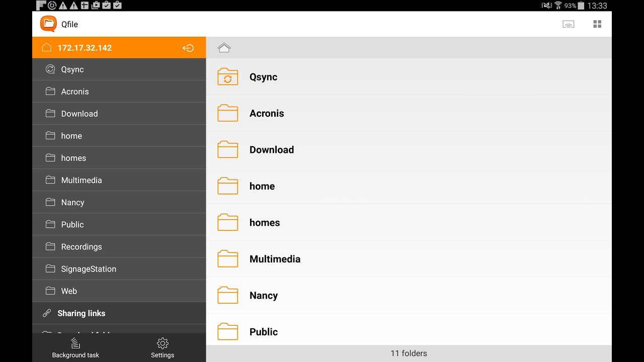Select SignageStation in the sidebar
644x362 pixels.
[x=119, y=268]
